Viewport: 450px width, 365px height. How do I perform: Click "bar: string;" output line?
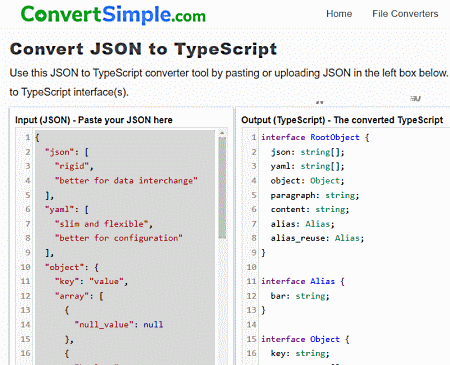tap(300, 296)
